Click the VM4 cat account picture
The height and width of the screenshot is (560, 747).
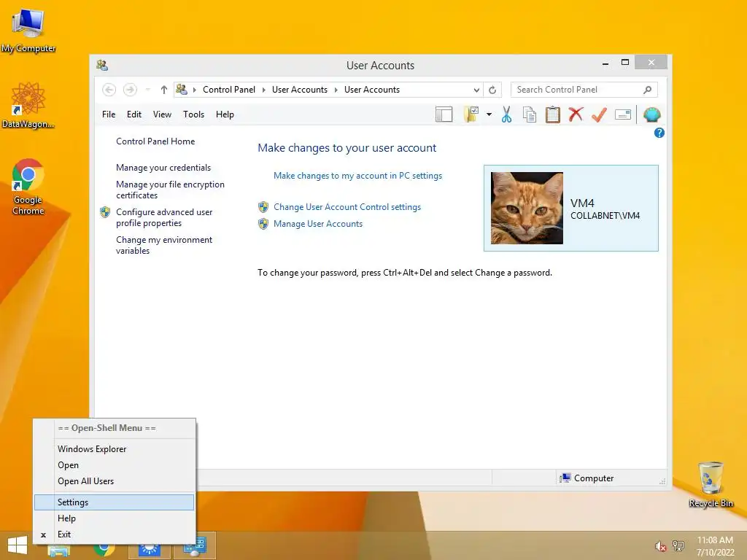click(527, 208)
